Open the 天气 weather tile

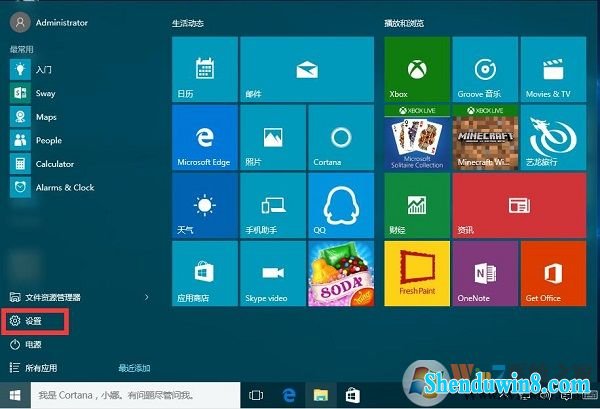(205, 205)
